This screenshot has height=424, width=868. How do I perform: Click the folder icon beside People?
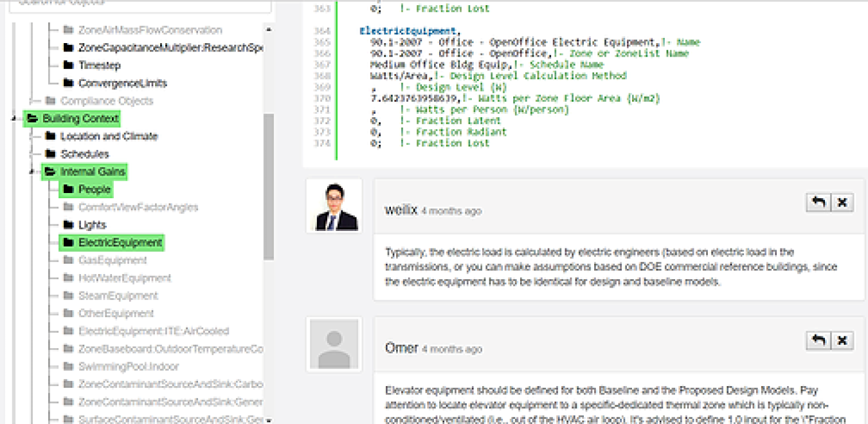(69, 189)
